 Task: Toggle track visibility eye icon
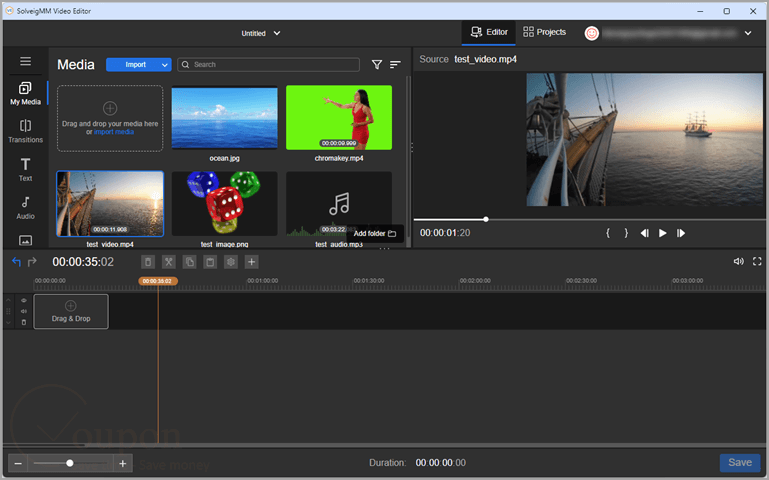pos(24,301)
